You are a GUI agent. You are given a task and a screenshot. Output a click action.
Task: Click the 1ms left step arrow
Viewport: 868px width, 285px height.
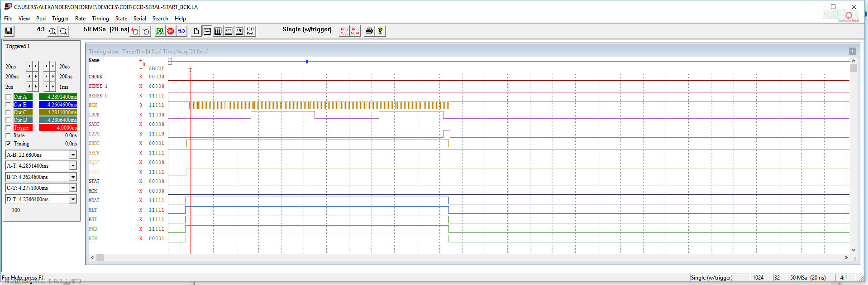pyautogui.click(x=47, y=87)
